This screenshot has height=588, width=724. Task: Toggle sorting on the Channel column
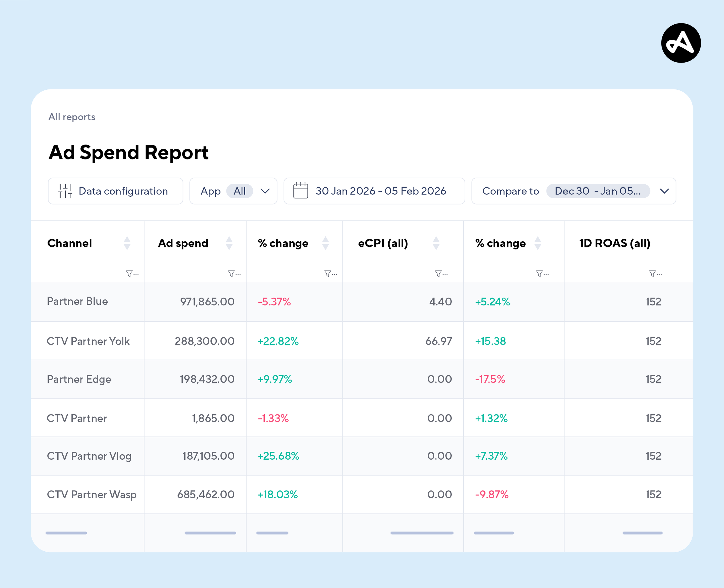[x=127, y=243]
